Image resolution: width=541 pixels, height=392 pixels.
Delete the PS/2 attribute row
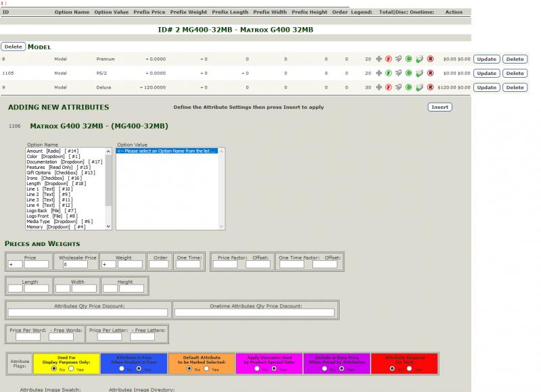(x=515, y=73)
